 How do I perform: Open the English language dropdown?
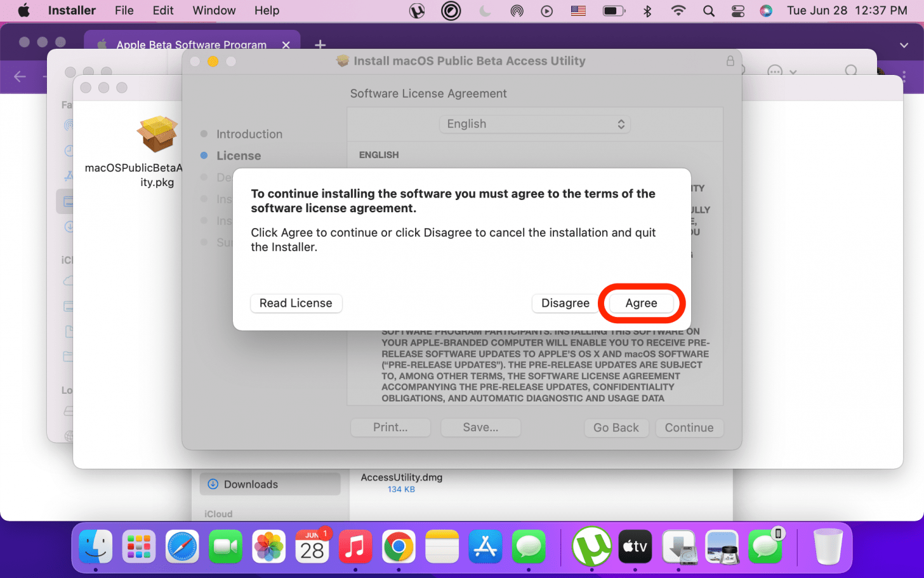coord(534,124)
